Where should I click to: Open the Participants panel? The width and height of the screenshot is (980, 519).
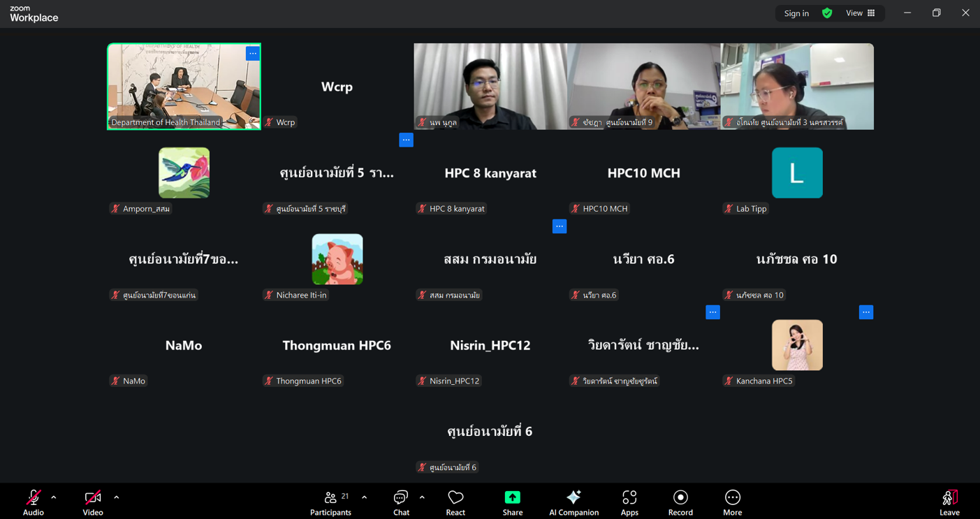[x=330, y=502]
